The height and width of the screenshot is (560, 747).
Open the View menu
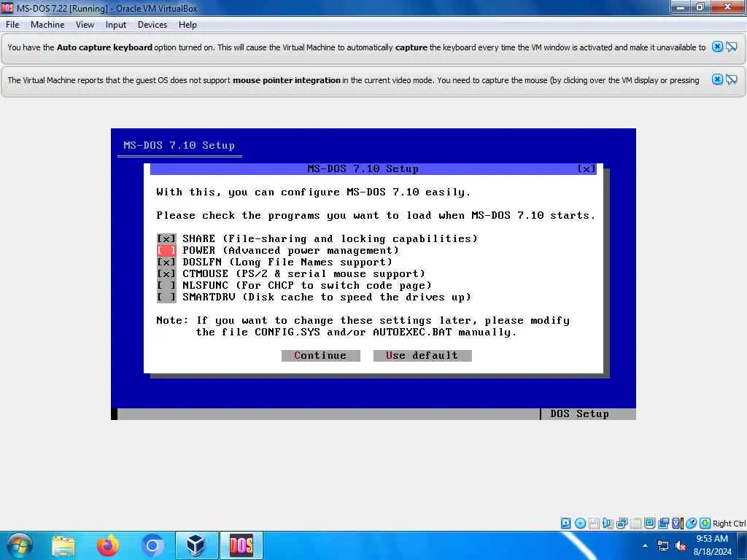[85, 25]
